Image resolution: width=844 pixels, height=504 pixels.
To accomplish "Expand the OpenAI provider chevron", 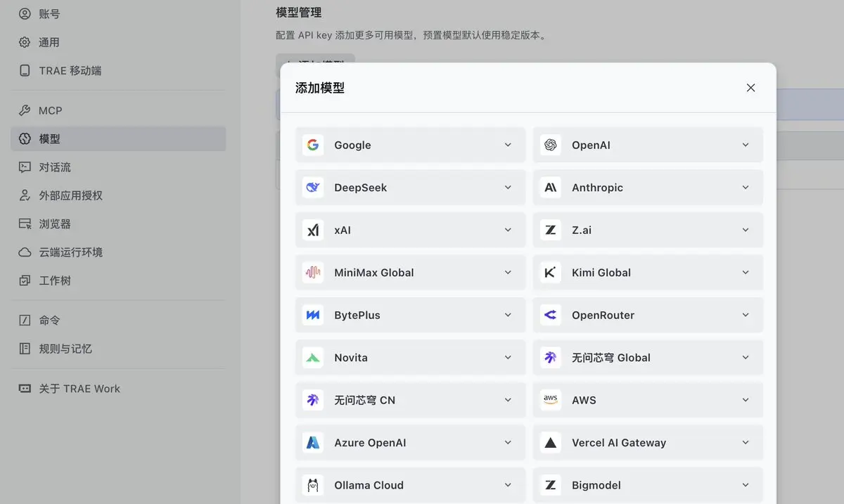I will coord(746,145).
